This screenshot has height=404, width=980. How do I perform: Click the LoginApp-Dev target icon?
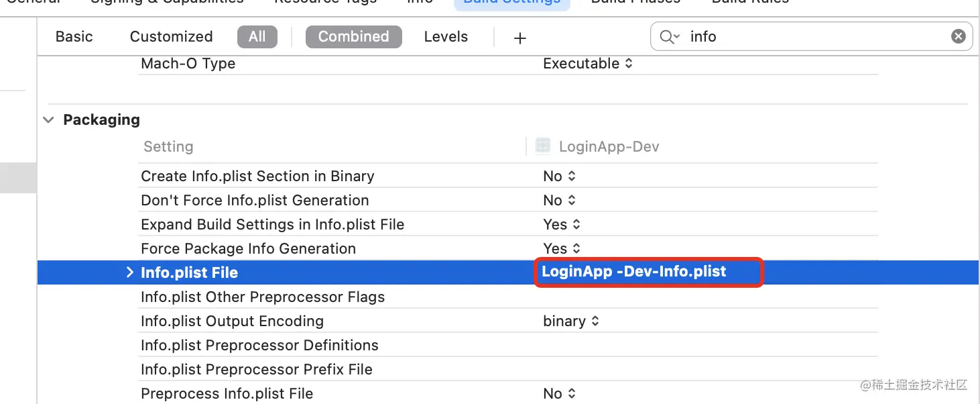click(x=543, y=146)
